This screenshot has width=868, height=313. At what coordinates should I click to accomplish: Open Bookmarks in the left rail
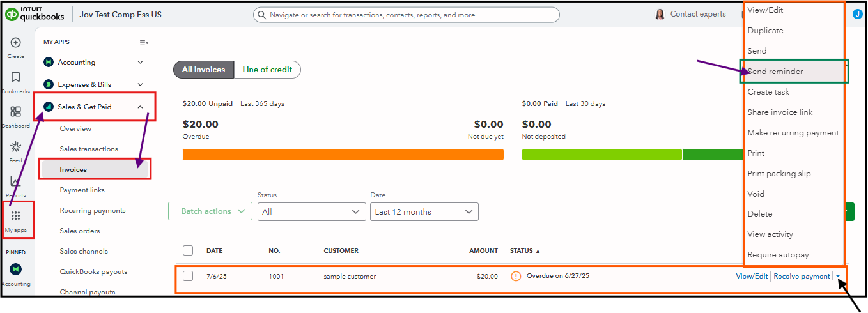16,77
